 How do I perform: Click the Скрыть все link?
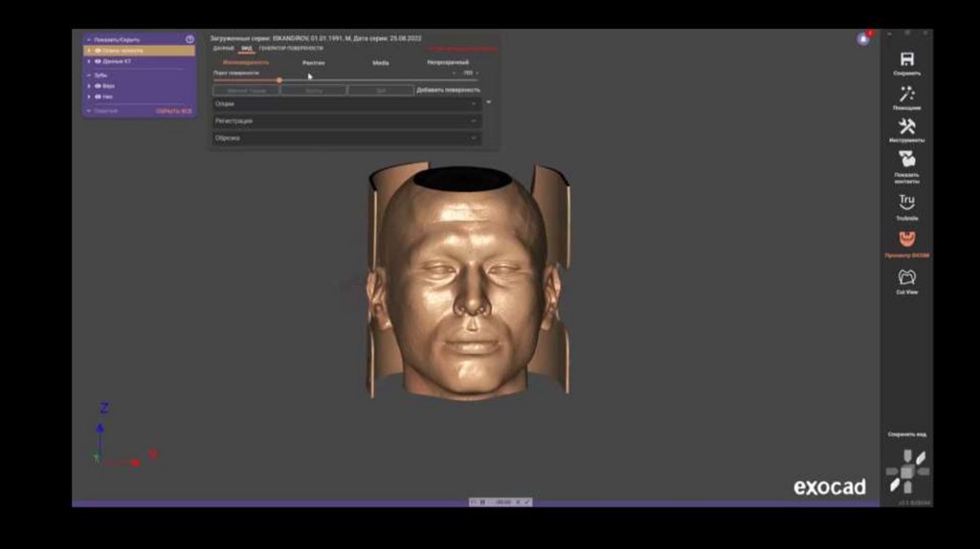pos(174,111)
